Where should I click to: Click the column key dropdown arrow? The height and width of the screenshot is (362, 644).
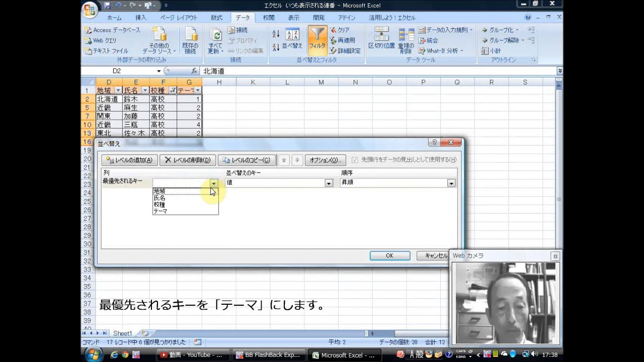pos(214,183)
